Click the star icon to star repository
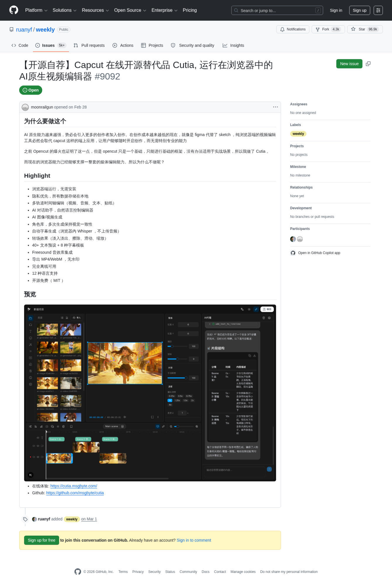The width and height of the screenshot is (392, 587). [x=353, y=29]
